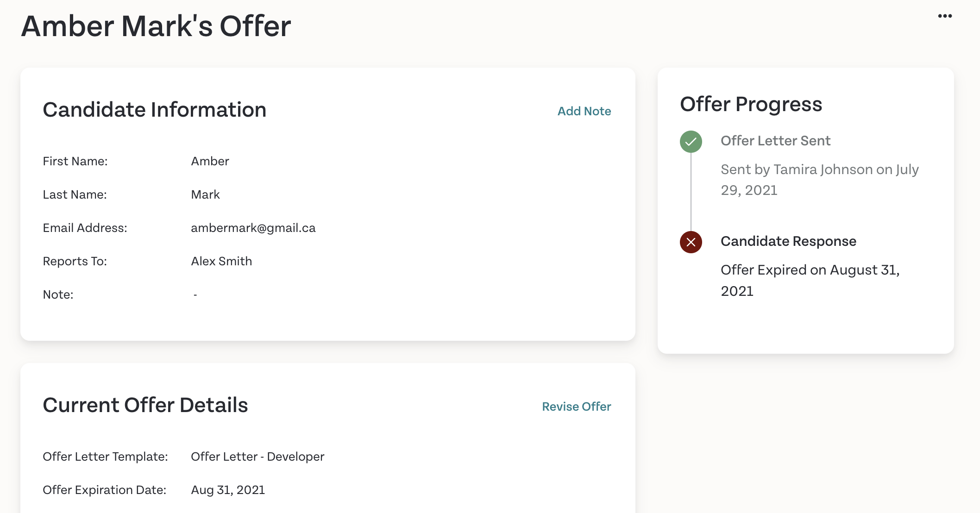Click the Last Name value Mark
980x513 pixels.
tap(205, 194)
